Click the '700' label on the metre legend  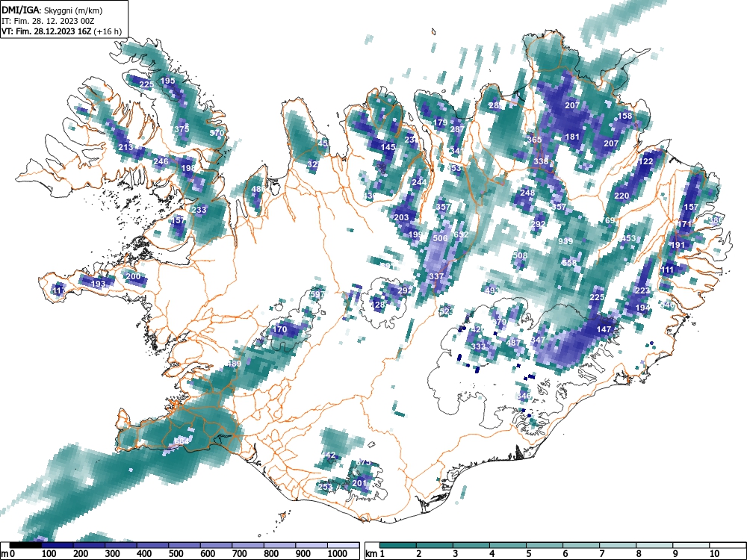pos(240,554)
